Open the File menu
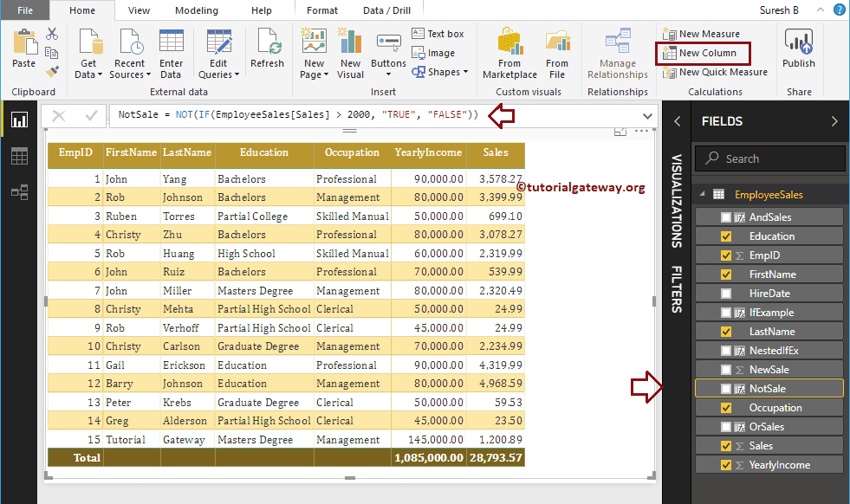The image size is (850, 504). pyautogui.click(x=25, y=10)
